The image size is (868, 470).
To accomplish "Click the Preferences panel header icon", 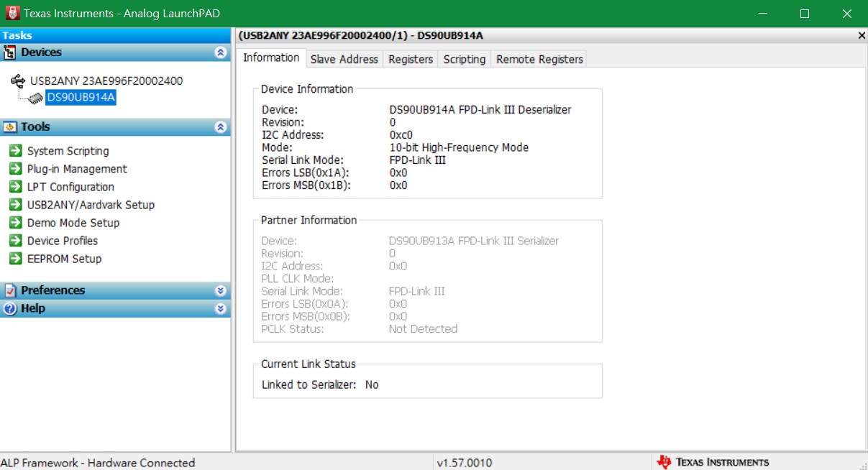I will tap(10, 290).
